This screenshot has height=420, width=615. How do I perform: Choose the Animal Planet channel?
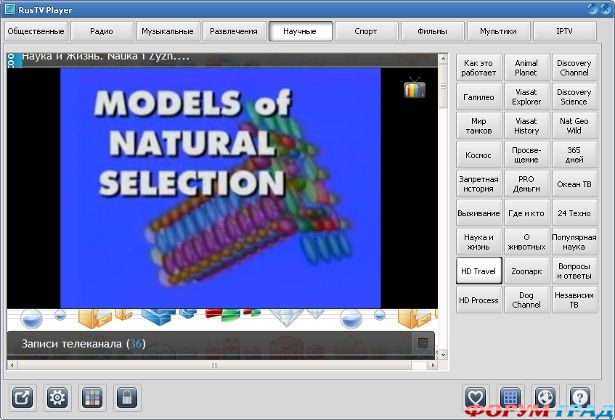coord(526,68)
